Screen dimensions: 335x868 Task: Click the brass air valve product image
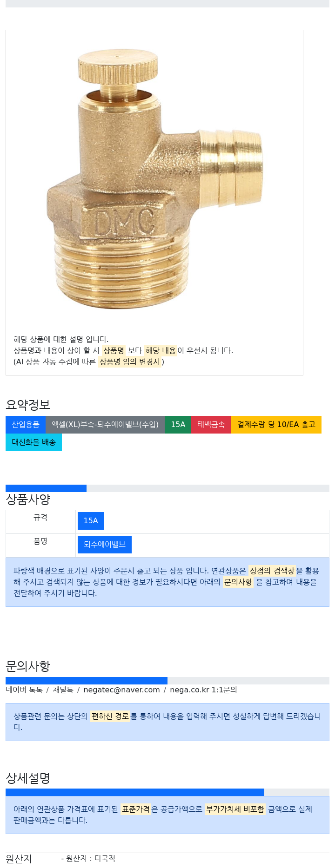154,179
